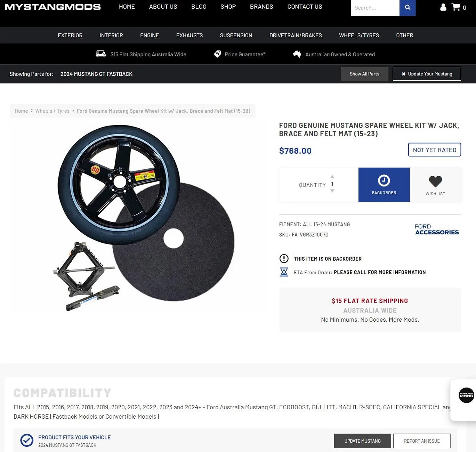The image size is (476, 452).
Task: Decrease quantity with down arrow
Action: coord(332,191)
